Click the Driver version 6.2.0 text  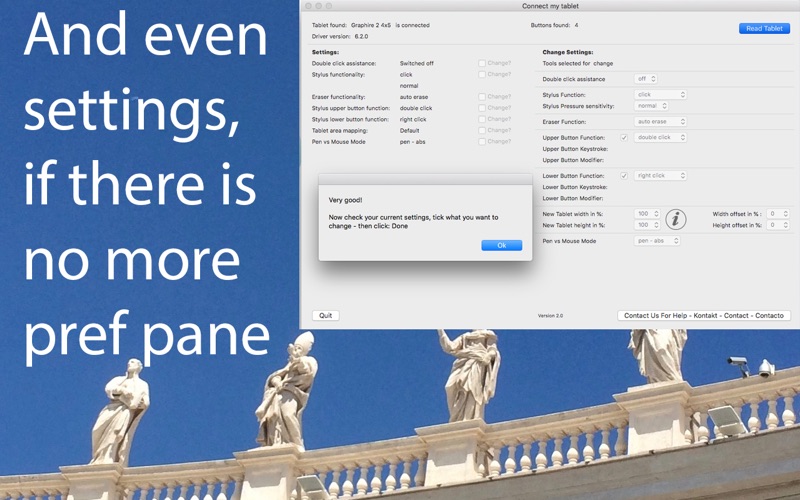tap(340, 37)
